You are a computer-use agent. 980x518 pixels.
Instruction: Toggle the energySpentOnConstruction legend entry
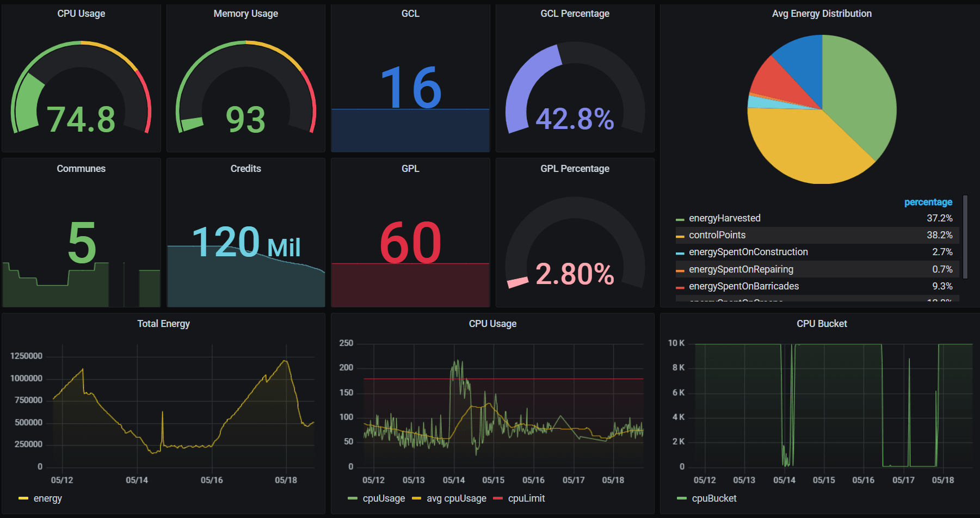pyautogui.click(x=748, y=252)
